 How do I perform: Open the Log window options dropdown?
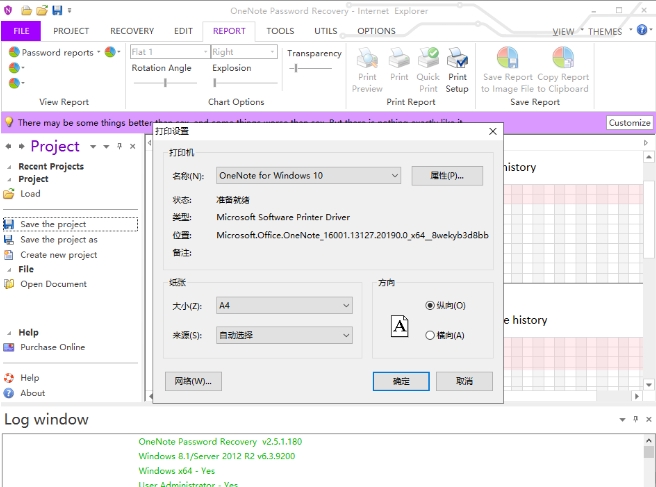tap(622, 419)
